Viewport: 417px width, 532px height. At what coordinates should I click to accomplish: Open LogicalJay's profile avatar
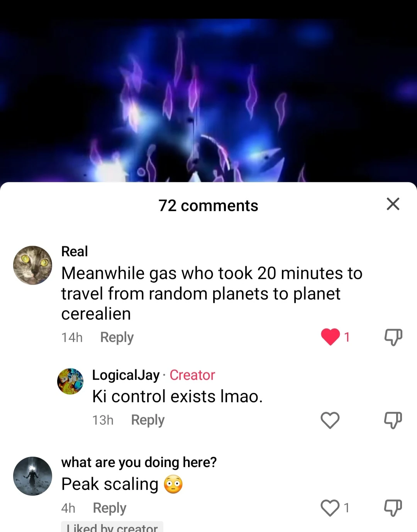coord(70,381)
